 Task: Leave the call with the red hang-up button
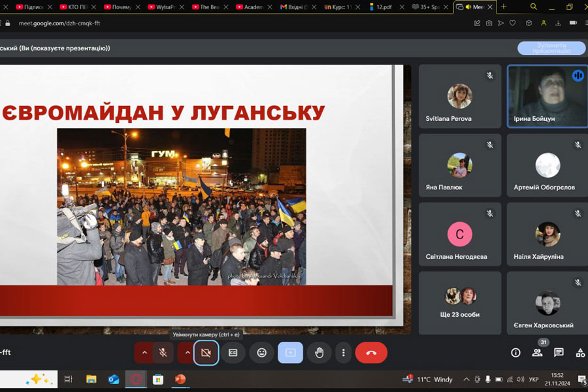pos(371,353)
